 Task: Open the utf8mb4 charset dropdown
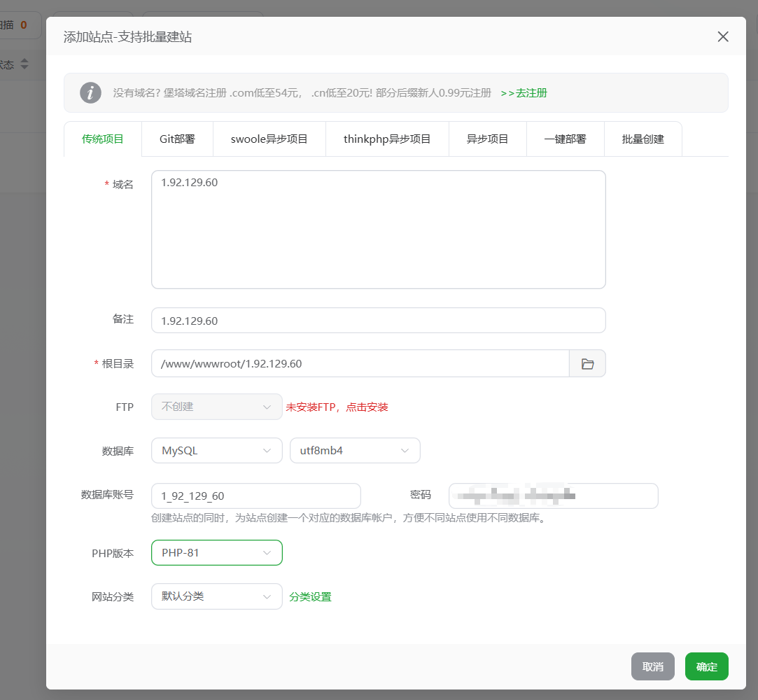click(x=354, y=451)
